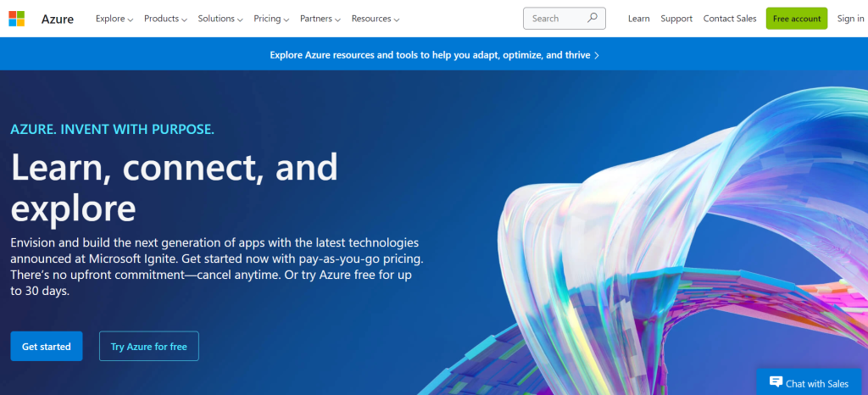Click the Try Azure for free button

tap(149, 347)
